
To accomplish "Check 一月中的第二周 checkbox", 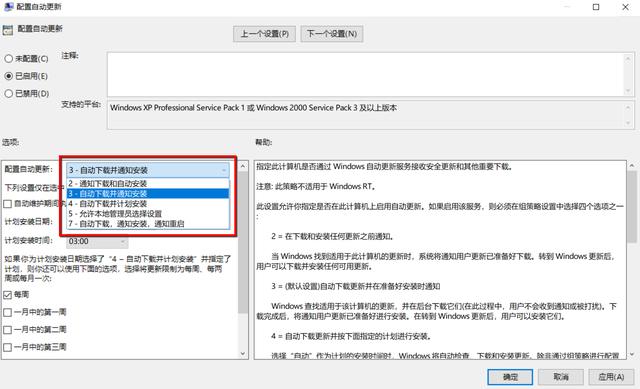I will tap(7, 330).
